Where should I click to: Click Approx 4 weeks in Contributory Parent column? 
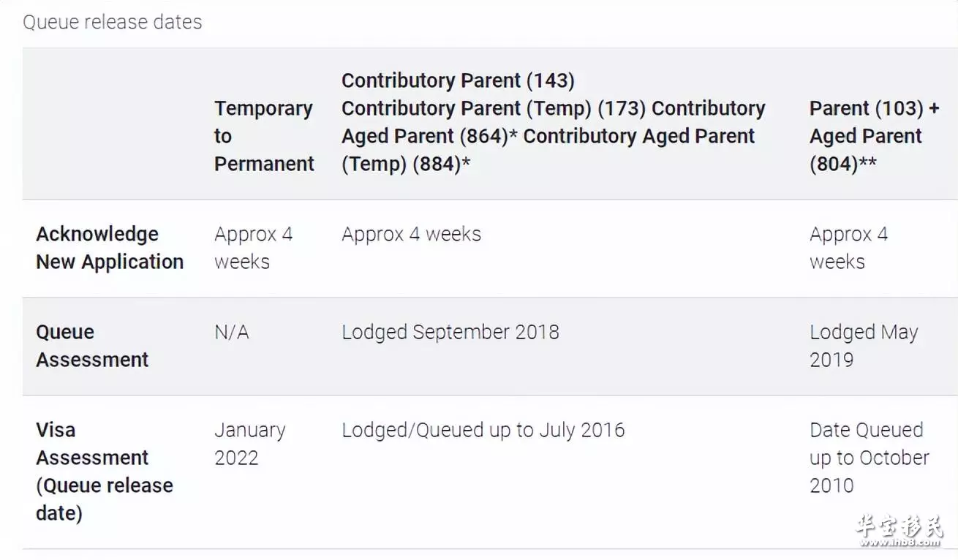click(x=412, y=235)
